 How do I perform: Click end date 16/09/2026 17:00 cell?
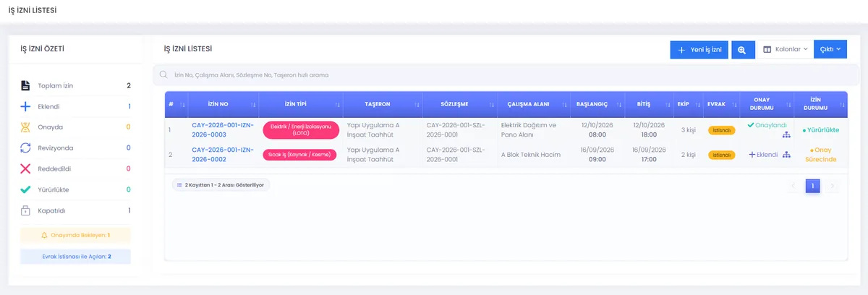[x=649, y=155]
